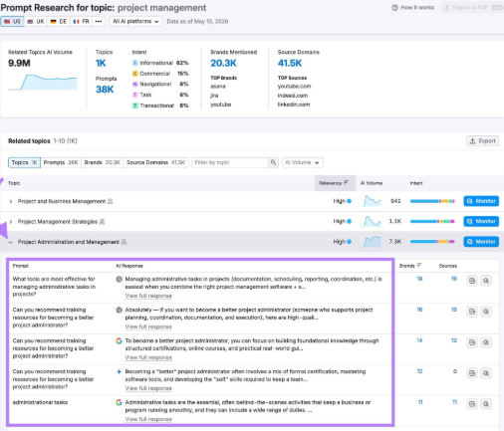The image size is (504, 431).
Task: Click the youtube.com top source entry
Action: 294,87
